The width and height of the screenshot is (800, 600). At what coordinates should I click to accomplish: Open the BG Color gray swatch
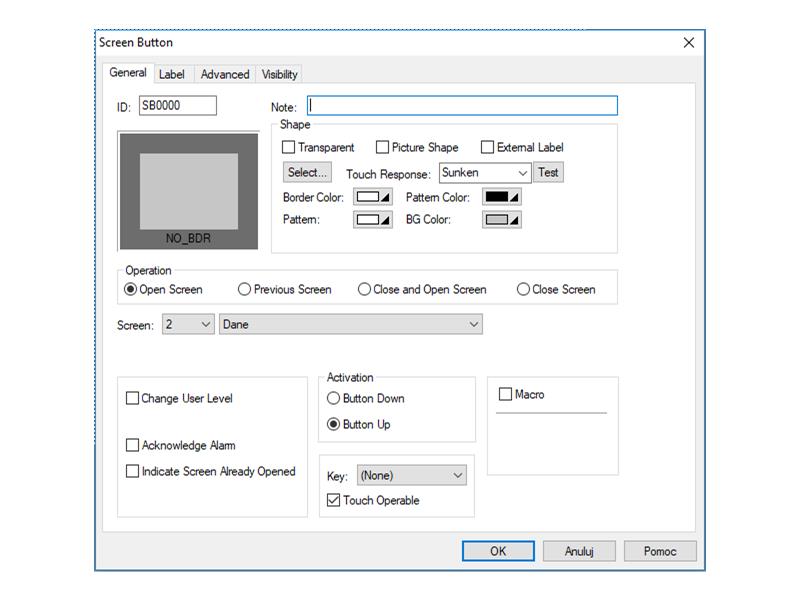click(502, 220)
